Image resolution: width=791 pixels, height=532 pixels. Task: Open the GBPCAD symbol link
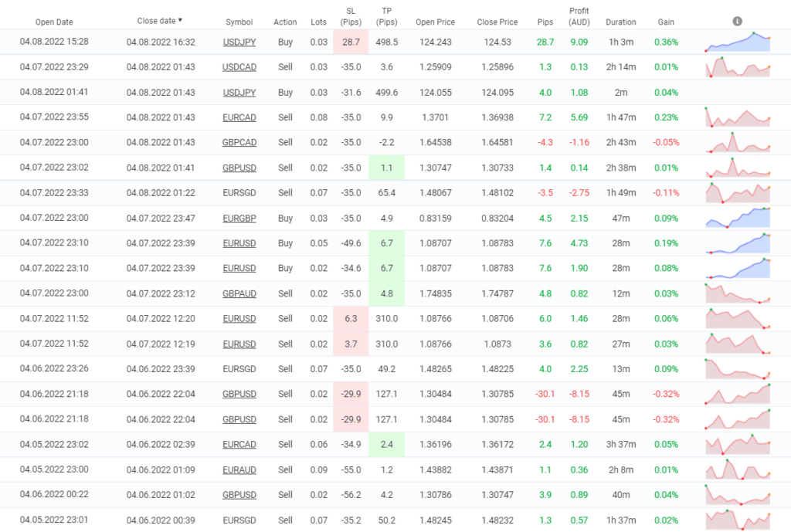pos(239,143)
